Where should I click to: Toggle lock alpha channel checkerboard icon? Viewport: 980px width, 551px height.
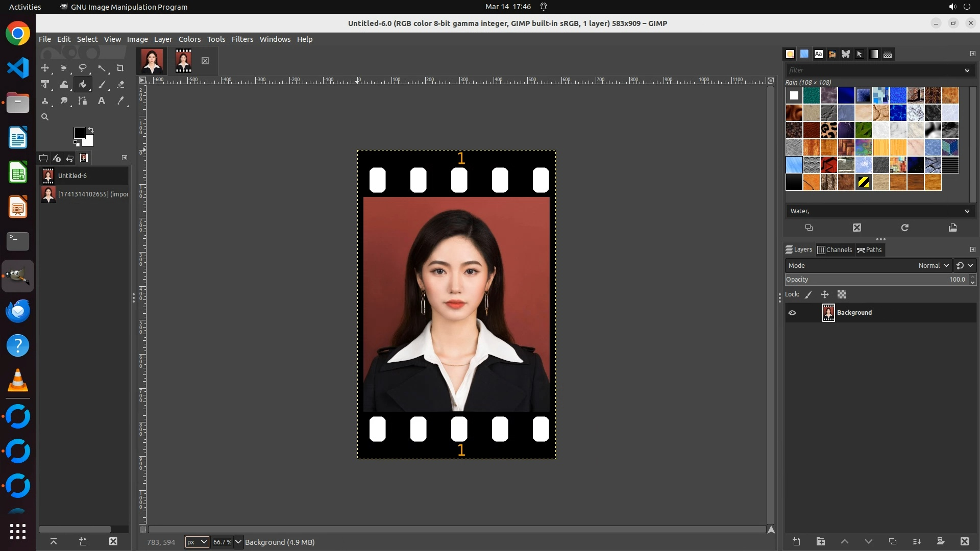[x=842, y=294]
